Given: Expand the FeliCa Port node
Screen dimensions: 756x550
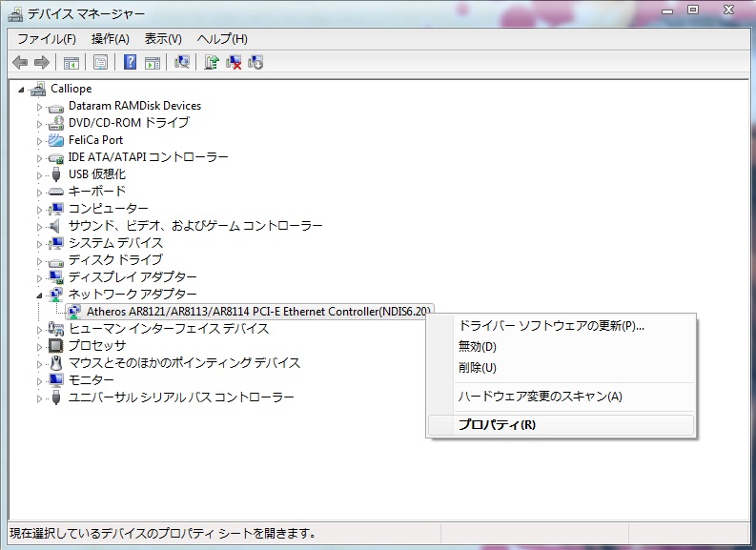Looking at the screenshot, I should (39, 141).
